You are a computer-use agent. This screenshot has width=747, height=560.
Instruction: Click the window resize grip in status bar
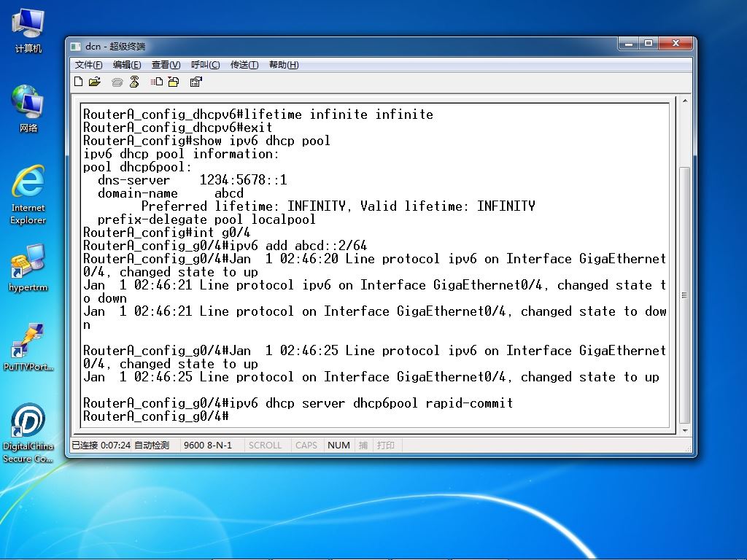[x=688, y=448]
